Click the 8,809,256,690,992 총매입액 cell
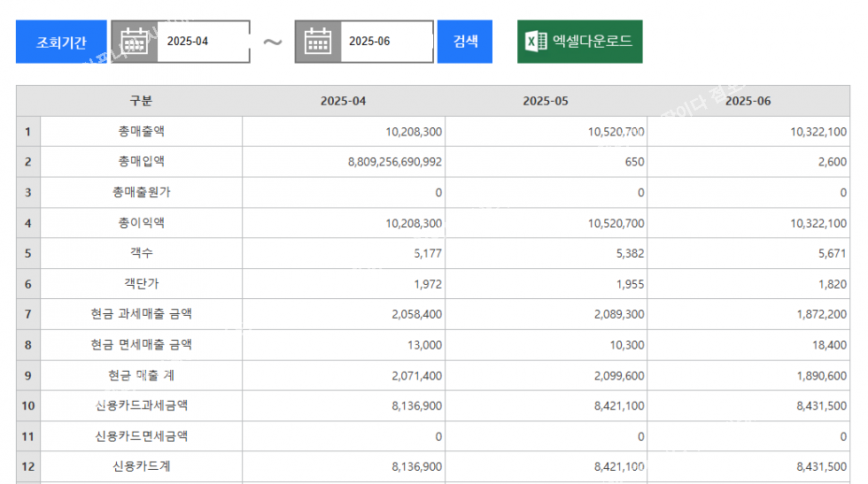868x484 pixels. pyautogui.click(x=383, y=162)
